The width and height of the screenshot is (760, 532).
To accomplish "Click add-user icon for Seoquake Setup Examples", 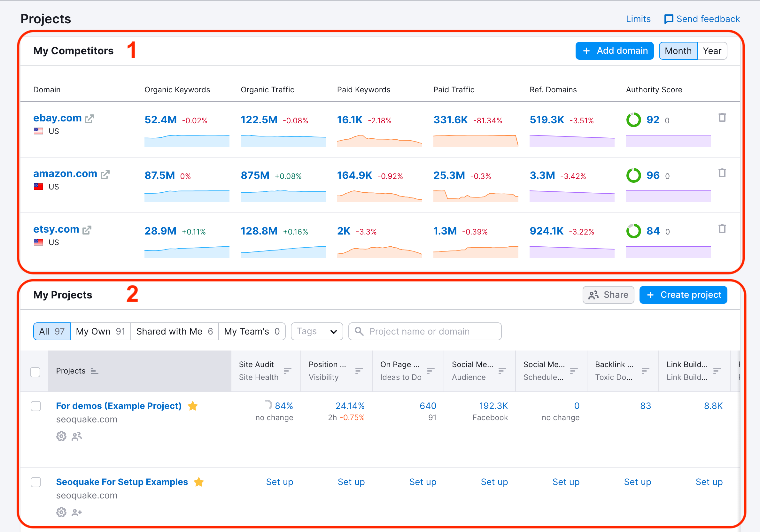I will point(77,513).
